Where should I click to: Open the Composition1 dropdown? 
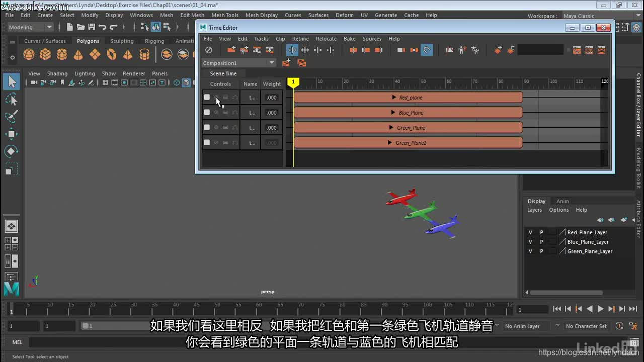(272, 62)
